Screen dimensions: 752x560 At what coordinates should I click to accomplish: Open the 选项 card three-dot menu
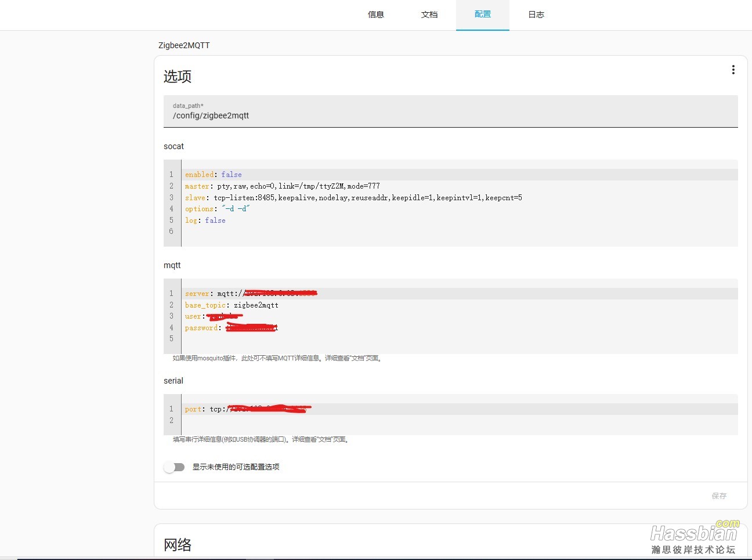click(733, 70)
